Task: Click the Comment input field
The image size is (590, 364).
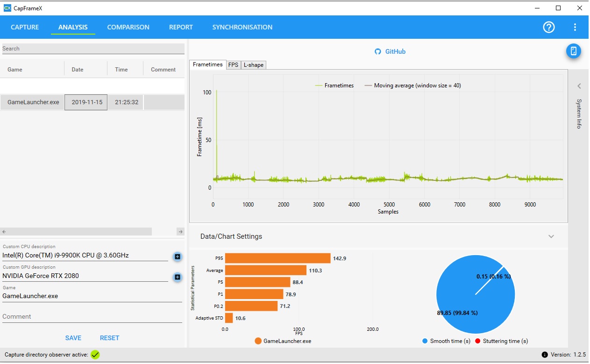Action: (92, 316)
